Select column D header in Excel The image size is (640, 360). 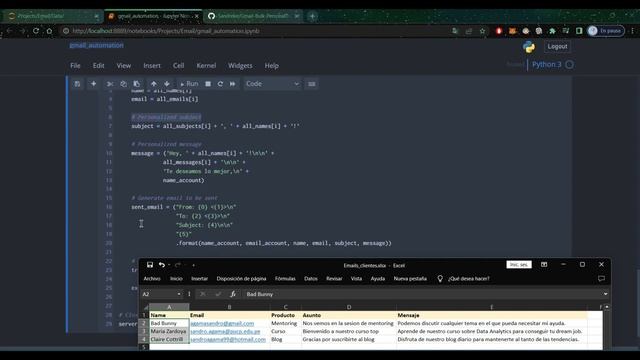pyautogui.click(x=349, y=307)
